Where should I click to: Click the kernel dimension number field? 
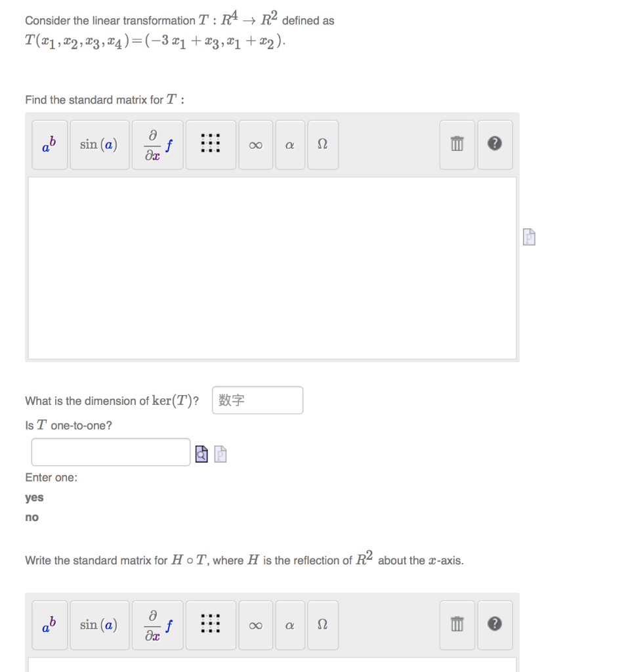257,400
